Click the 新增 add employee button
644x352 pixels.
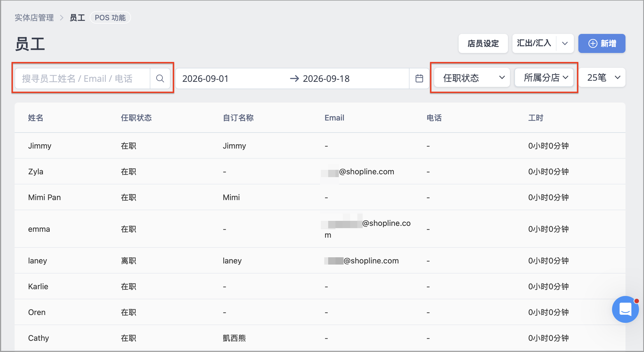(602, 43)
